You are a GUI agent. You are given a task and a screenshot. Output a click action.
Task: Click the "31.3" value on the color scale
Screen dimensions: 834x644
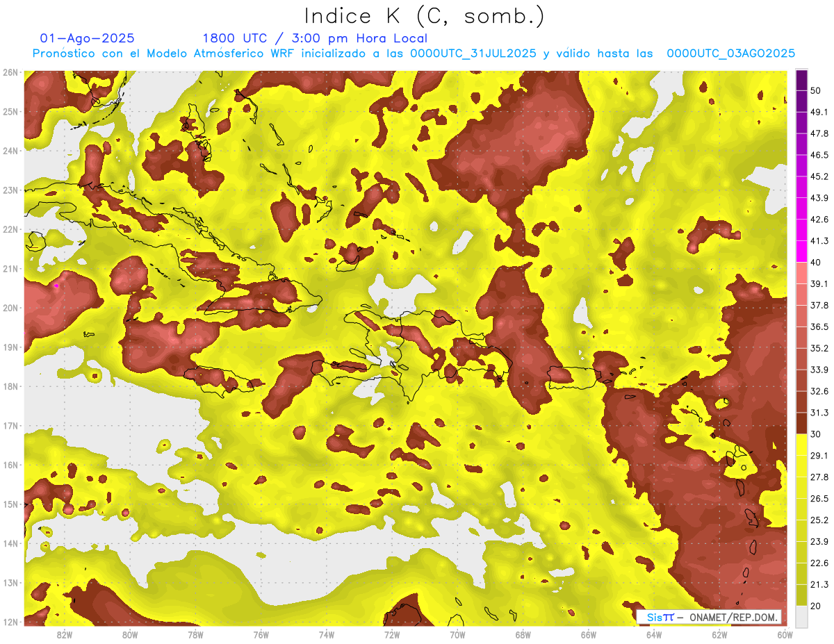tap(819, 413)
